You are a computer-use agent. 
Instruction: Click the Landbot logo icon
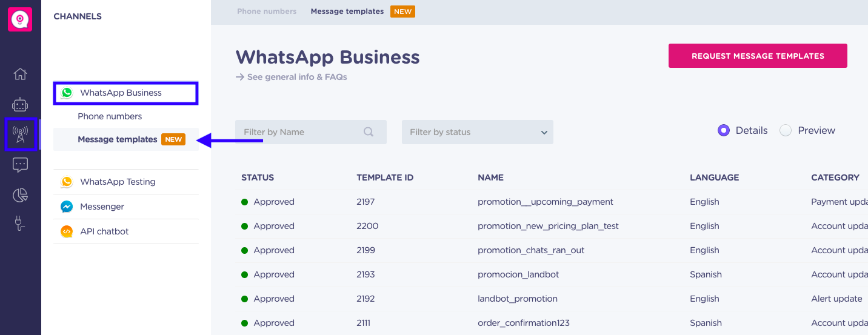(20, 19)
